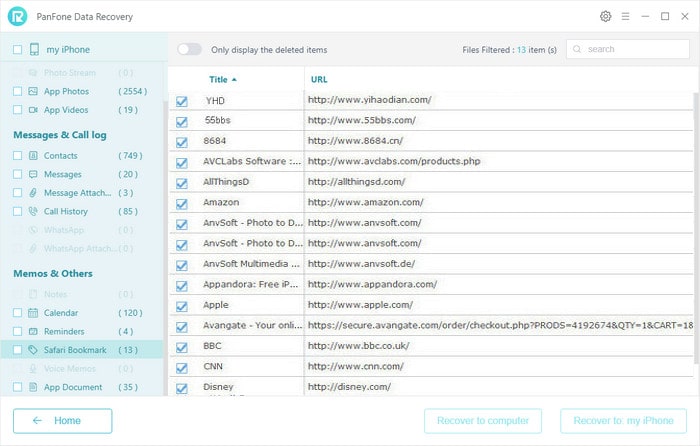This screenshot has width=700, height=446.
Task: Click the Calendar icon
Action: click(x=33, y=313)
